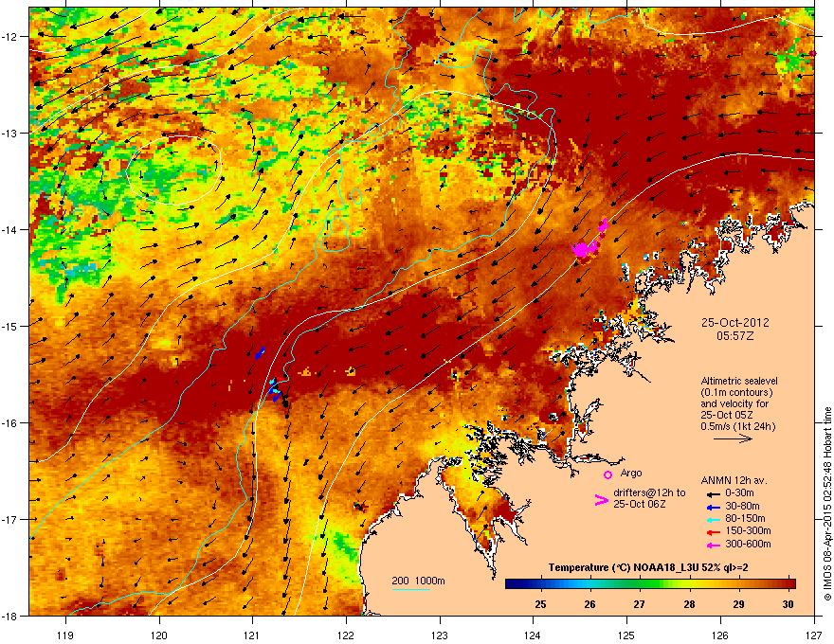This screenshot has width=834, height=644.
Task: Click the latitude axis label -14
Action: (10, 229)
